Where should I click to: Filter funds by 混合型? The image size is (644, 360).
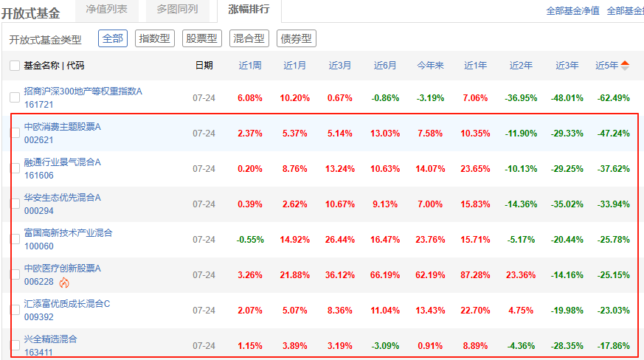click(249, 38)
